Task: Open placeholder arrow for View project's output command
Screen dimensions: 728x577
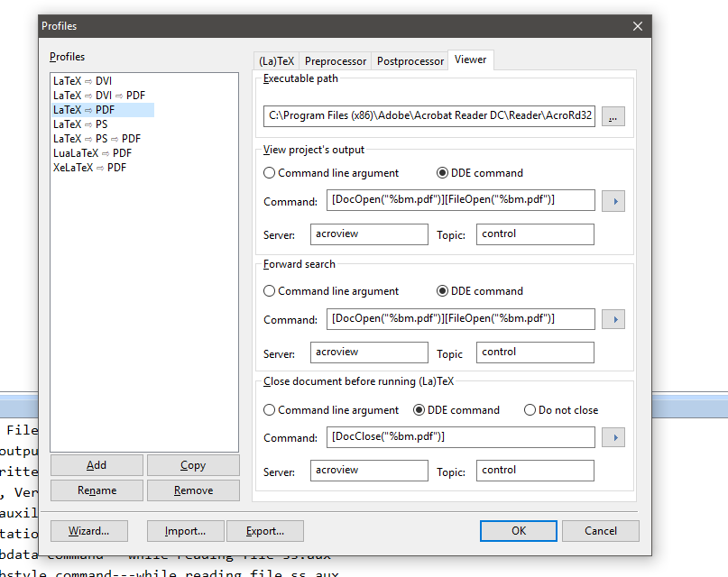Action: [x=613, y=200]
